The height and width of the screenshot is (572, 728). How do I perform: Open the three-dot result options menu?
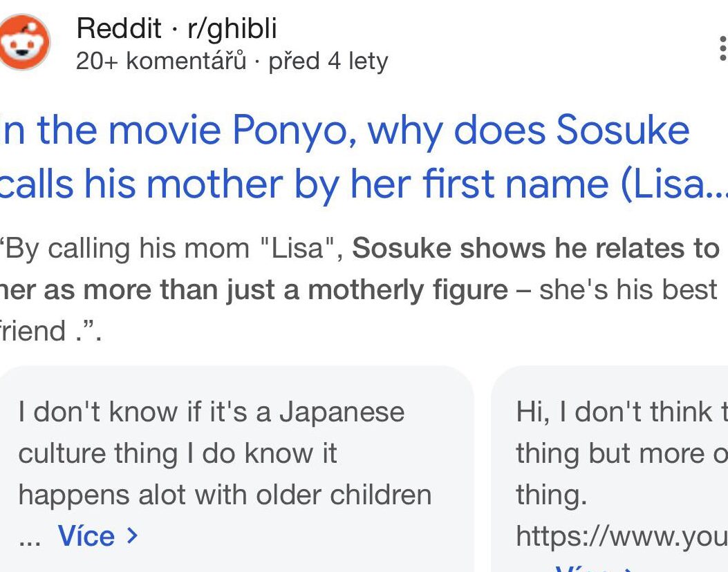tap(722, 49)
